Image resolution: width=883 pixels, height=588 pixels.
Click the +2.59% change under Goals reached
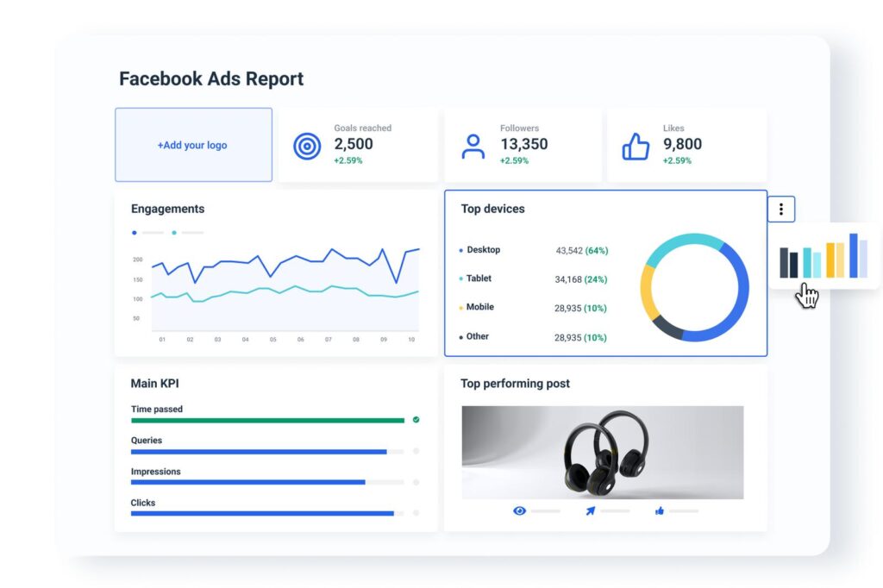(348, 160)
